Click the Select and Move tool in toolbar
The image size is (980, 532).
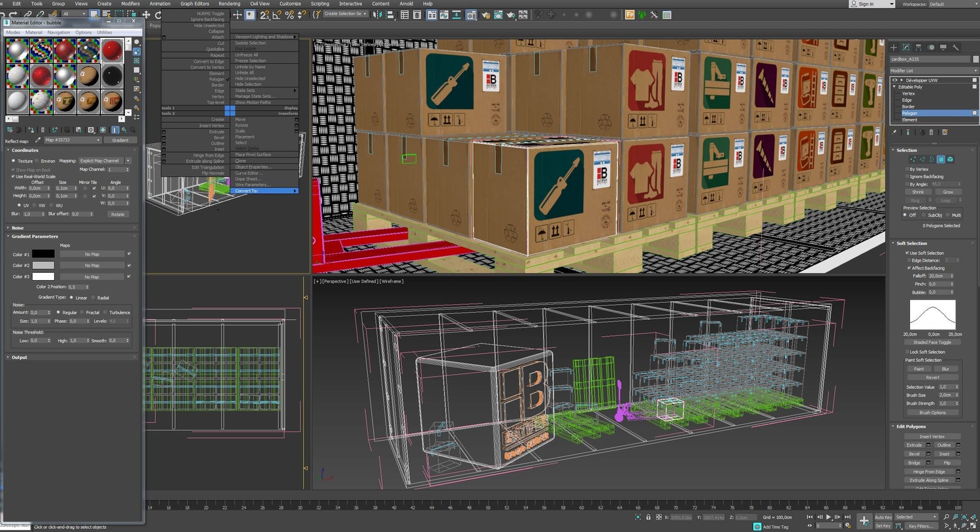pos(146,14)
